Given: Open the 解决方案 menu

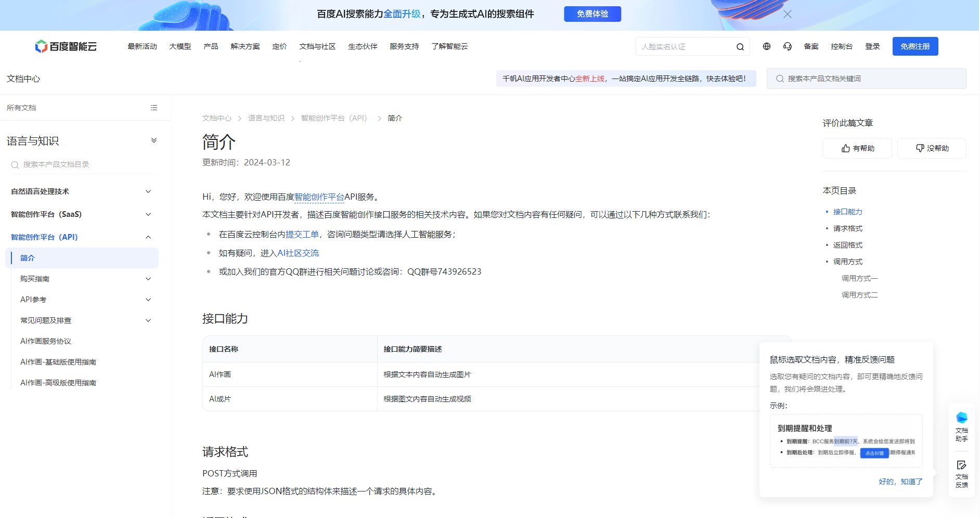Looking at the screenshot, I should (245, 46).
